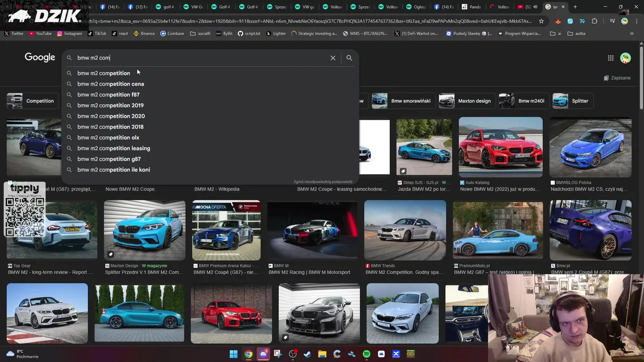Open Discord from the taskbar
The width and height of the screenshot is (644, 362).
pos(263,354)
